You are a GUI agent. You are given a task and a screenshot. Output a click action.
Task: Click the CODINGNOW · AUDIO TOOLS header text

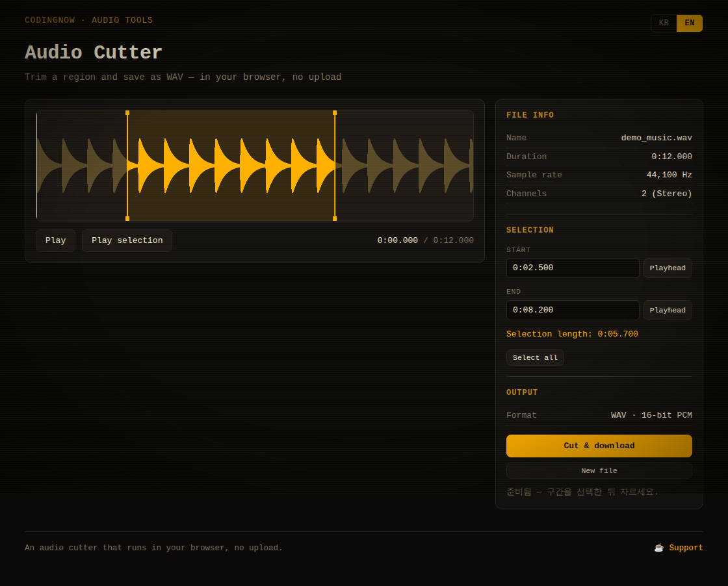(88, 20)
